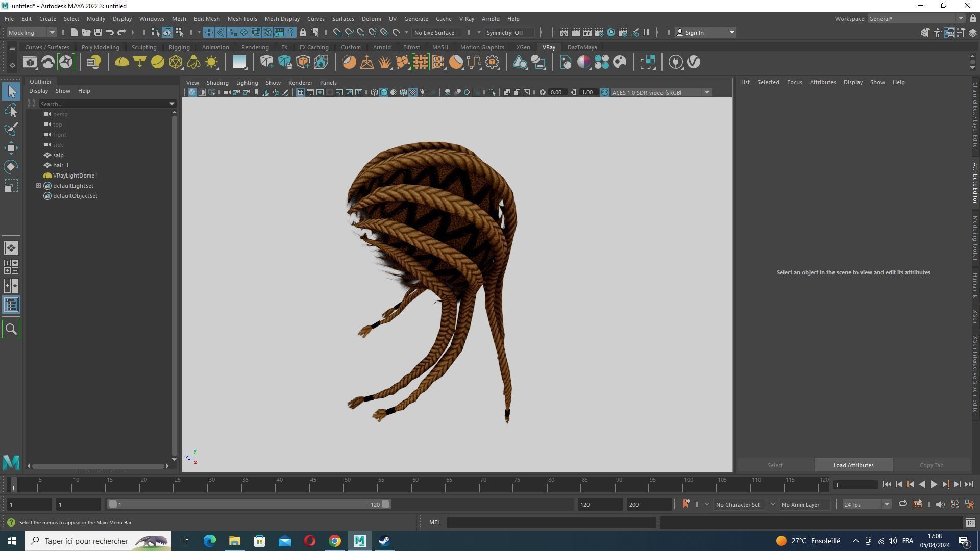The height and width of the screenshot is (551, 980).
Task: Click the Outliner layout icon
Action: (x=11, y=305)
